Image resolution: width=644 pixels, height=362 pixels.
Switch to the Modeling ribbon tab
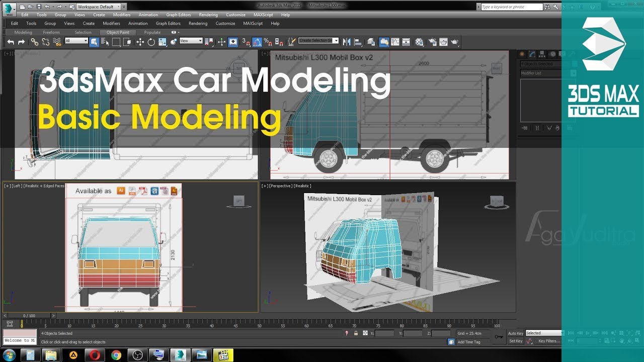[x=23, y=32]
